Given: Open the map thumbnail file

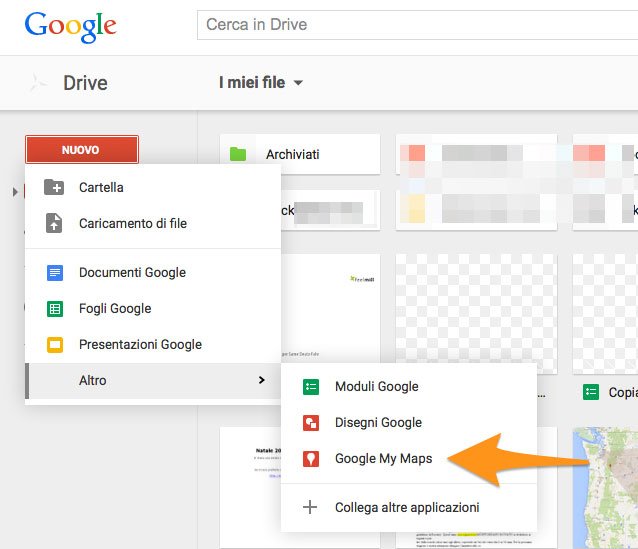Looking at the screenshot, I should (x=605, y=488).
